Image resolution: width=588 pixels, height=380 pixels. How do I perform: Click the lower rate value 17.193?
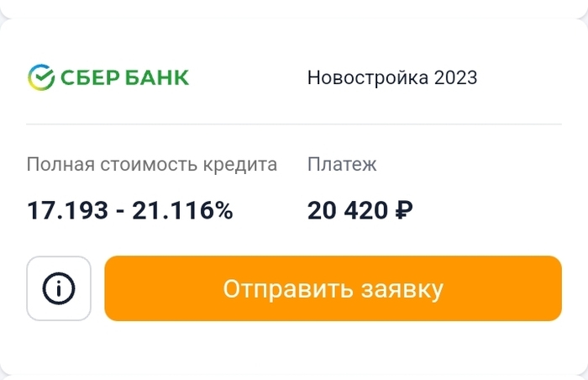pyautogui.click(x=67, y=210)
